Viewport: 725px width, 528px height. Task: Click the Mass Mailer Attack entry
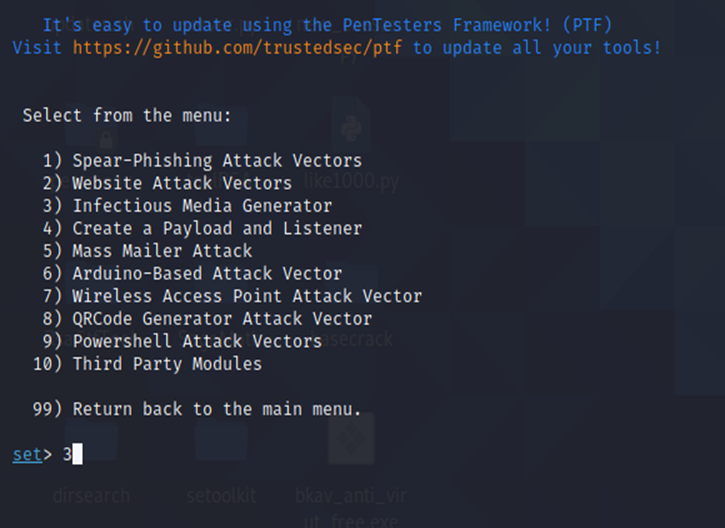click(162, 251)
